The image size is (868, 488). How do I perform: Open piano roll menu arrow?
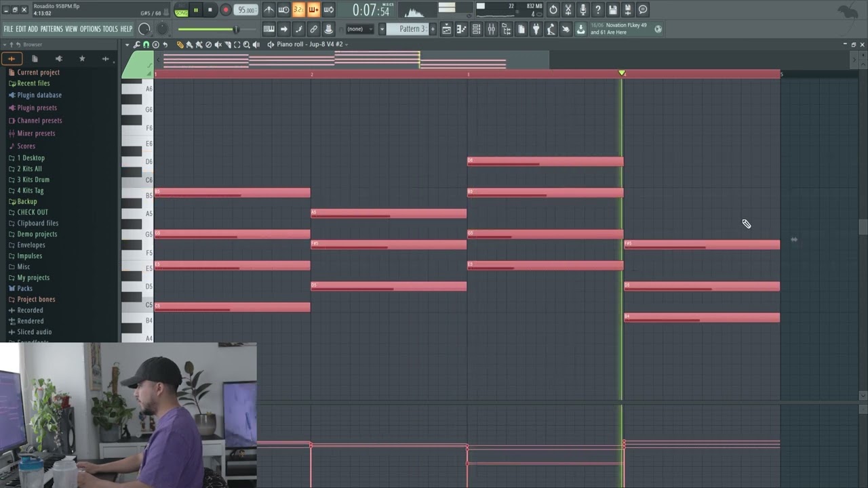(127, 44)
